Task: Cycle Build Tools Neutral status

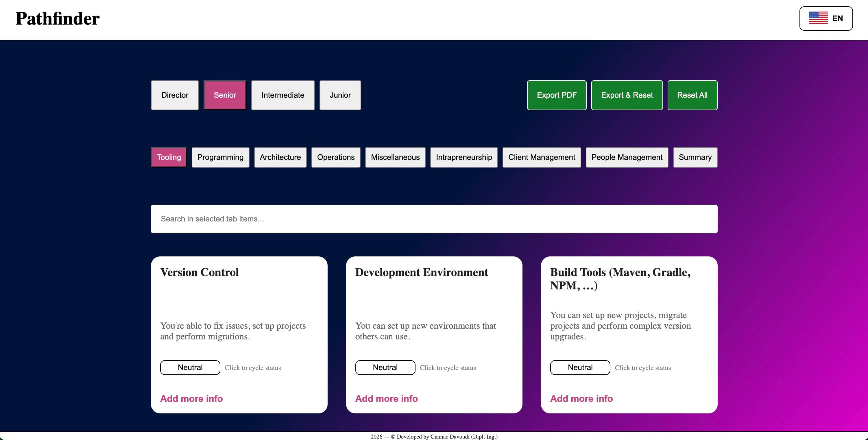Action: coord(580,367)
